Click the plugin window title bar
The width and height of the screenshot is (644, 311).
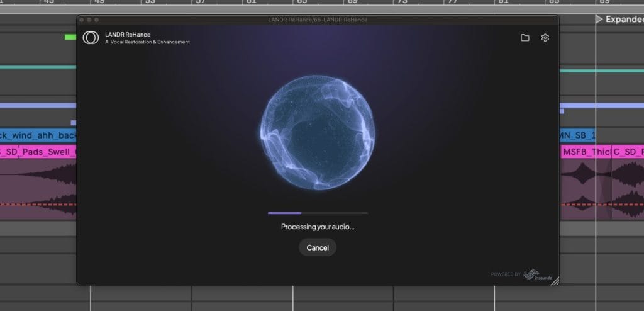pyautogui.click(x=318, y=20)
